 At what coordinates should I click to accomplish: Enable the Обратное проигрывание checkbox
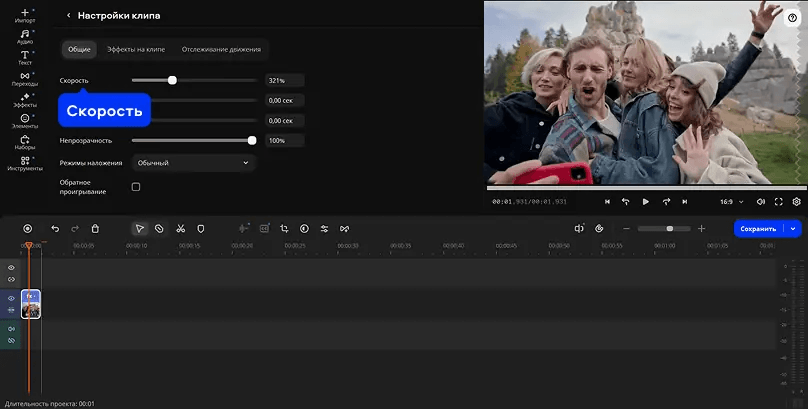click(136, 187)
